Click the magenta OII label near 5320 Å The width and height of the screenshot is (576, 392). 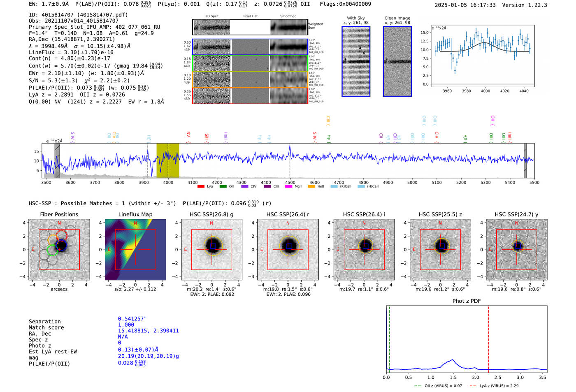tap(492, 121)
